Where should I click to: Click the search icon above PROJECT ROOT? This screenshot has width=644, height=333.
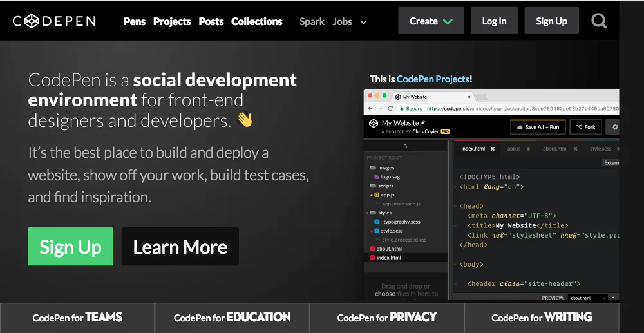coord(405,146)
